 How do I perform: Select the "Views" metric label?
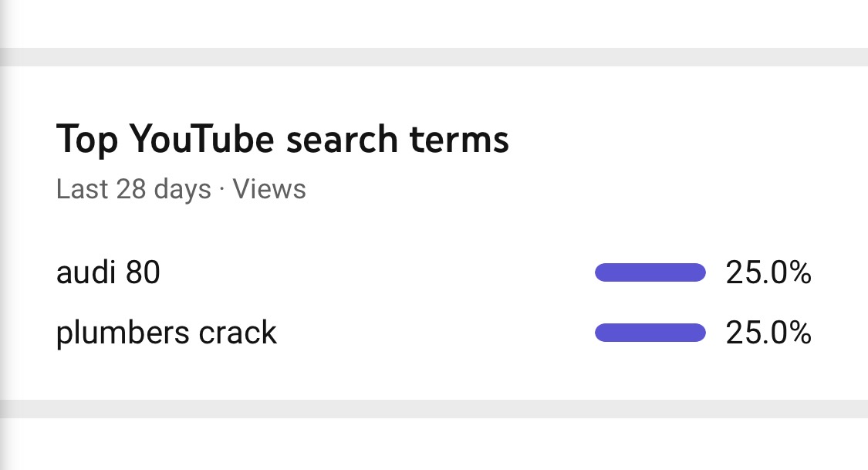[269, 189]
